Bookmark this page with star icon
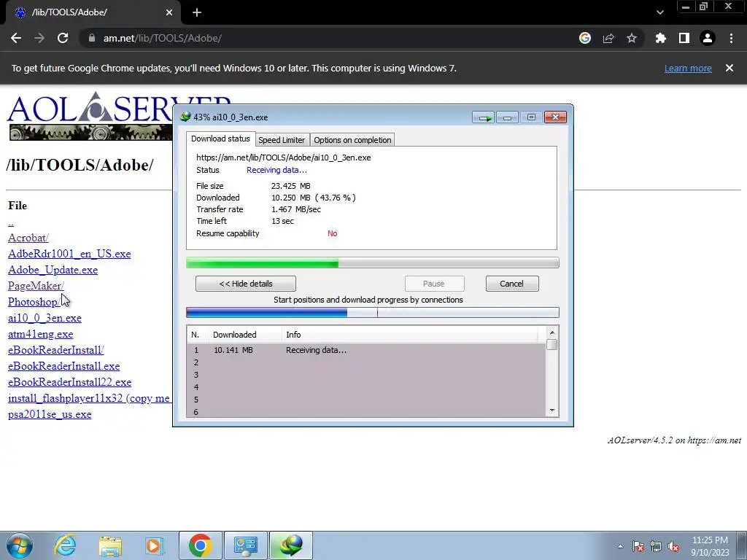The height and width of the screenshot is (560, 747). [632, 38]
